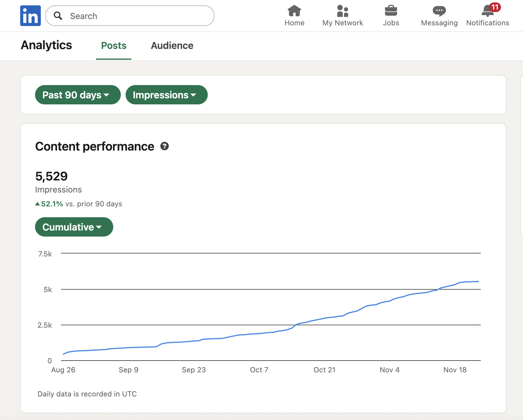Click the Oct 21 label on chart axis
Image resolution: width=523 pixels, height=420 pixels.
pyautogui.click(x=324, y=370)
